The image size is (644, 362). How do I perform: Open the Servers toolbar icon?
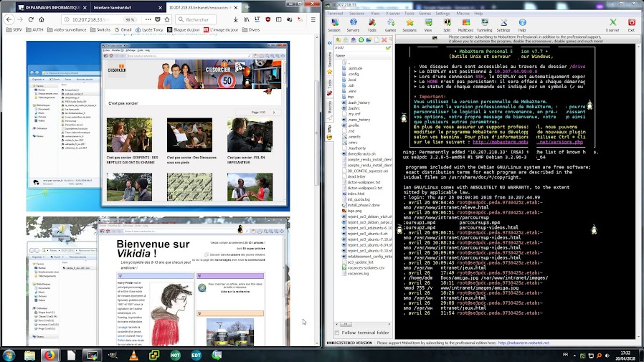(x=353, y=25)
